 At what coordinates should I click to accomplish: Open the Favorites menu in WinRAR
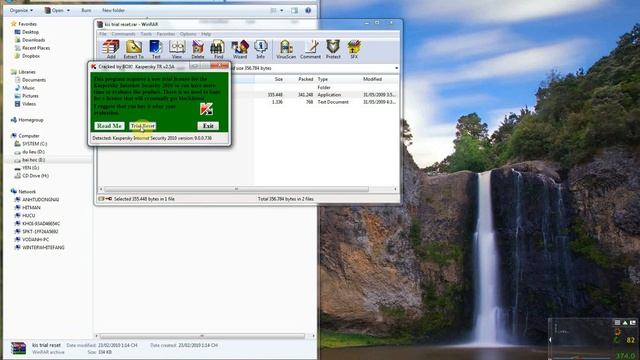(166, 34)
